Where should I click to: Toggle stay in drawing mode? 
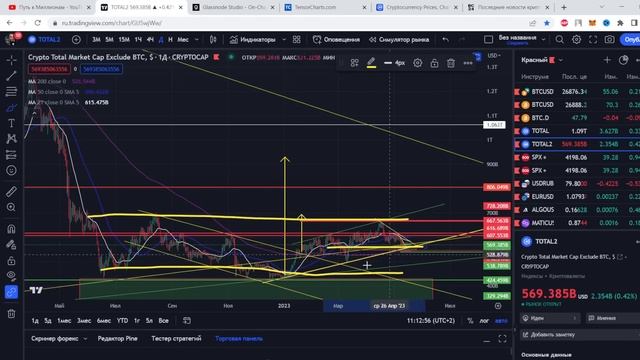(11, 244)
